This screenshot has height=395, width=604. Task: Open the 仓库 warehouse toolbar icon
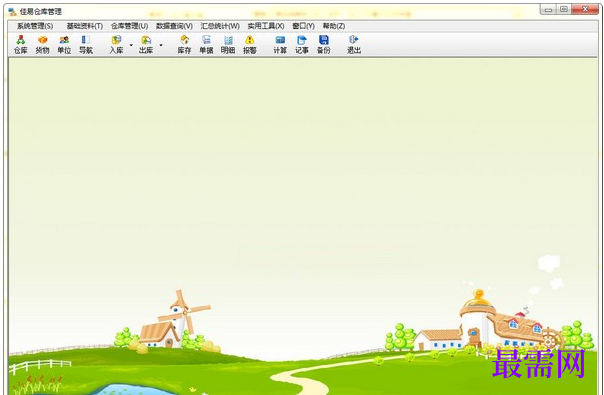[20, 44]
